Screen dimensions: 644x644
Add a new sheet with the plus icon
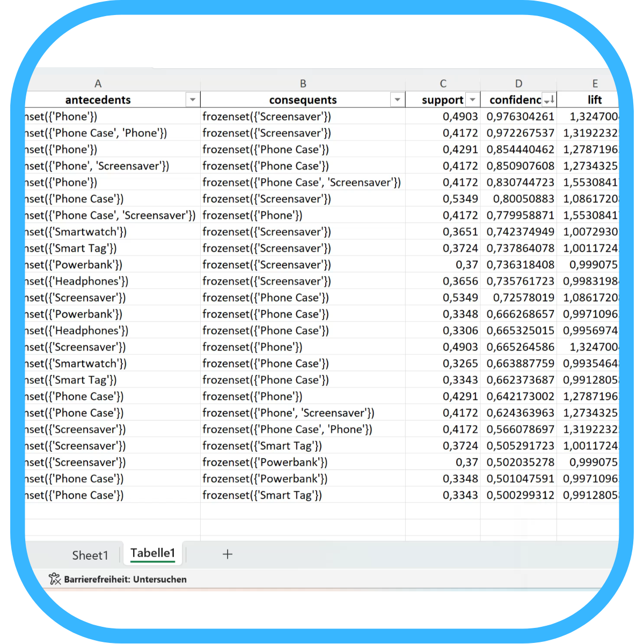tap(228, 554)
